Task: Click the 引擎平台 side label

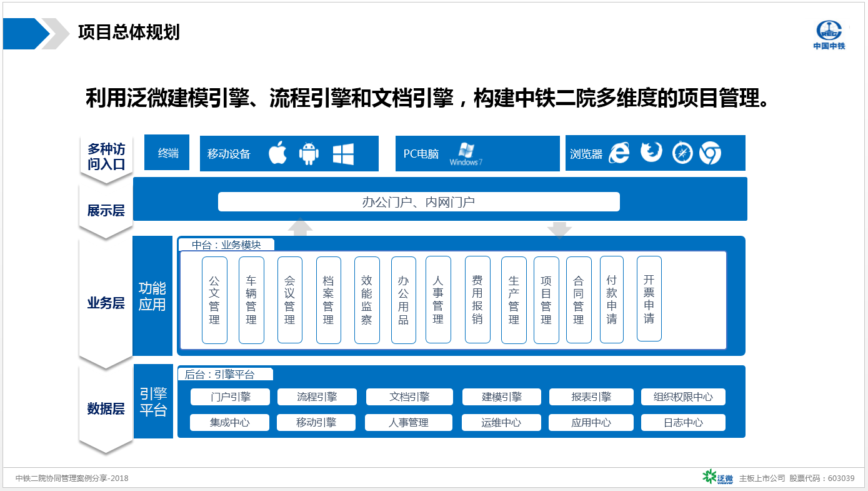Action: pos(153,402)
